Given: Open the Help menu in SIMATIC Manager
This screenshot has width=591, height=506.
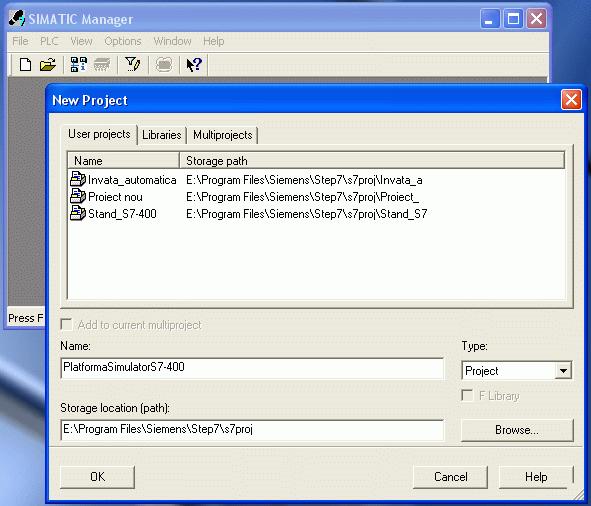Looking at the screenshot, I should (x=214, y=41).
